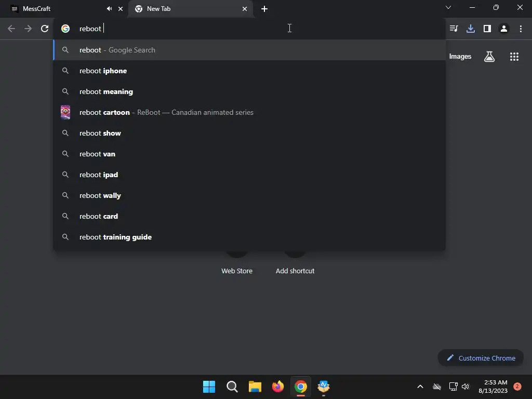Click the browser forward arrow

tap(28, 29)
